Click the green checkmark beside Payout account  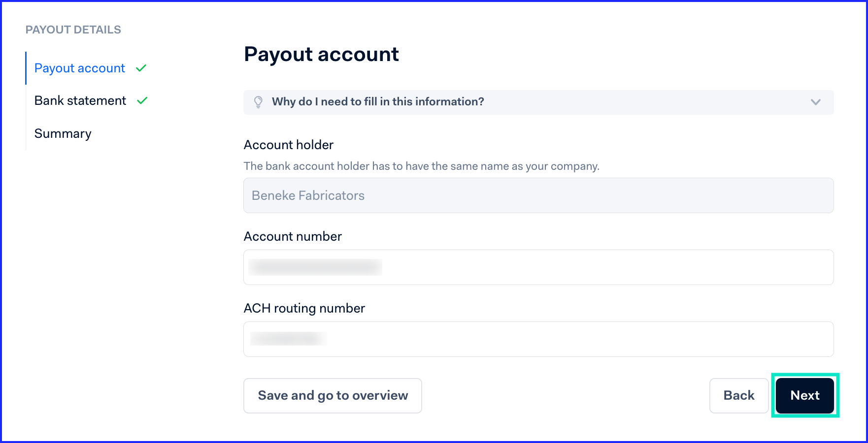point(141,68)
